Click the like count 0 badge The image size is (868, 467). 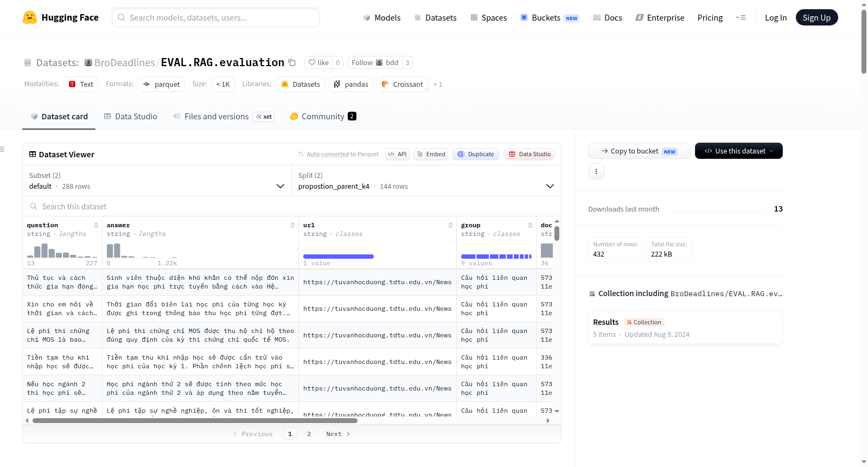(x=337, y=62)
